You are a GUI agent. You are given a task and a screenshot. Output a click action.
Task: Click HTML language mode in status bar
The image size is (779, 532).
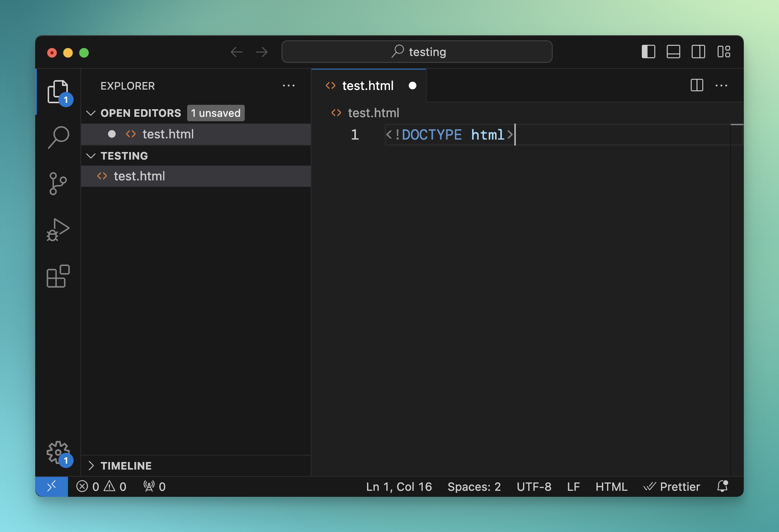click(x=611, y=486)
